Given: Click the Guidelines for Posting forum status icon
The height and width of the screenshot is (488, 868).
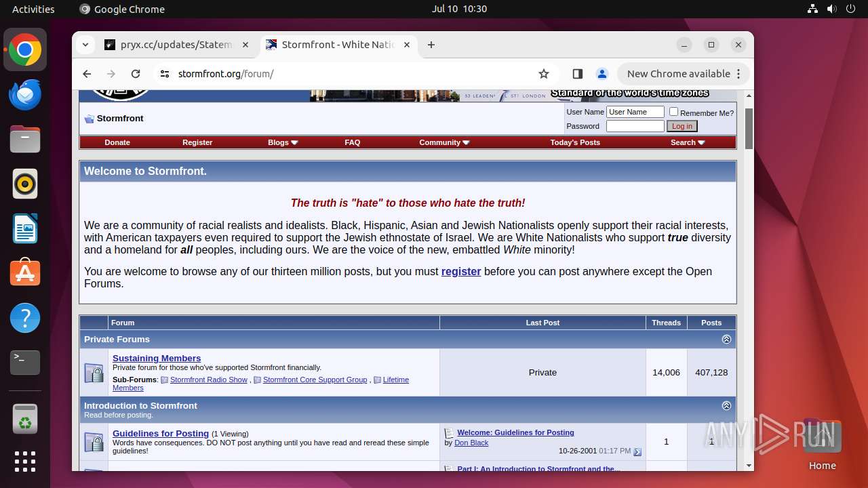Looking at the screenshot, I should click(94, 442).
